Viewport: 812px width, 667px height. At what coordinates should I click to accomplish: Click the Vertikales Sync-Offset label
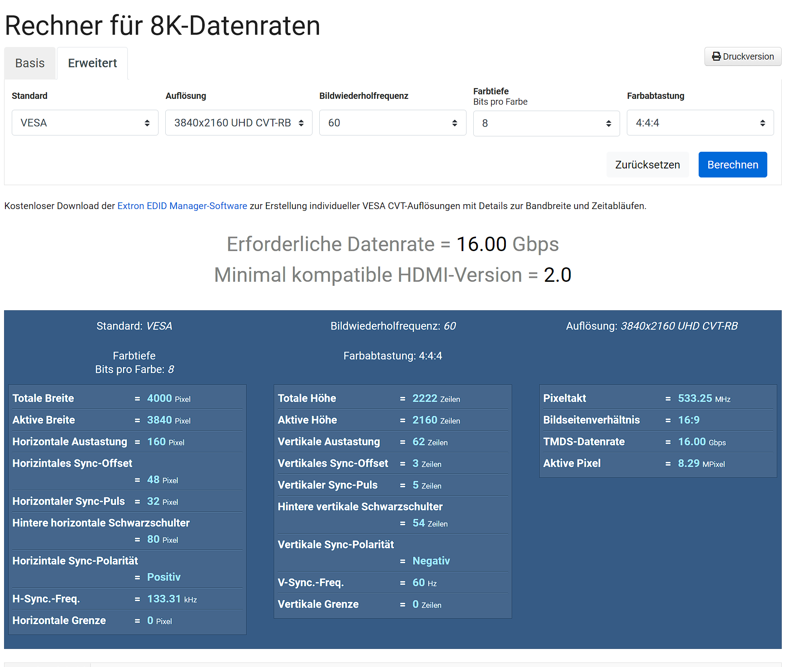[x=333, y=463]
